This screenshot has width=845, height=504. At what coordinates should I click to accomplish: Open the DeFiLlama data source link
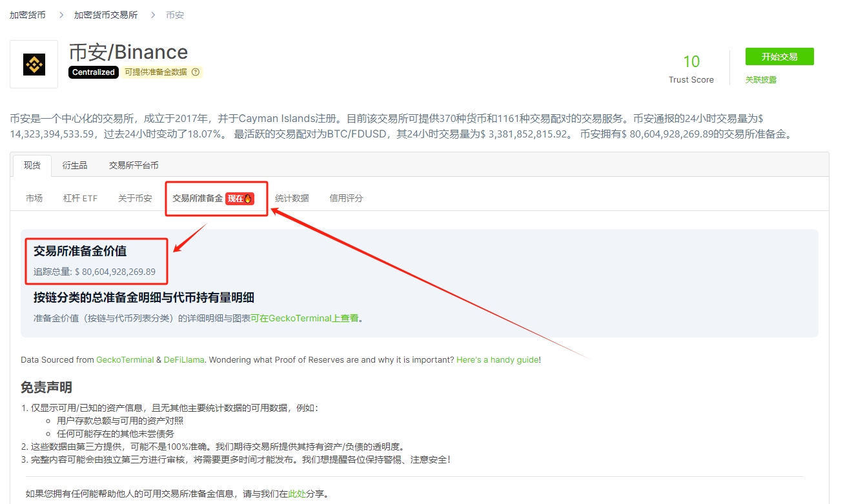click(185, 359)
